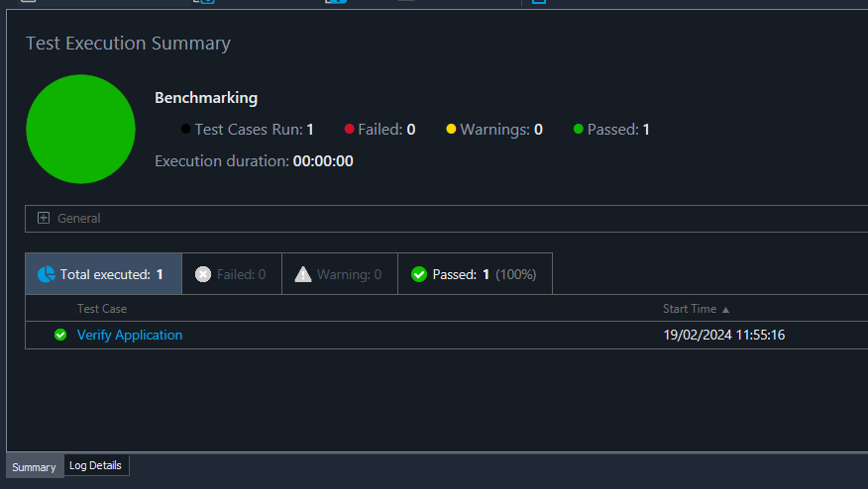The image size is (868, 489).
Task: Click the green check icon on Passed tab
Action: 419,274
